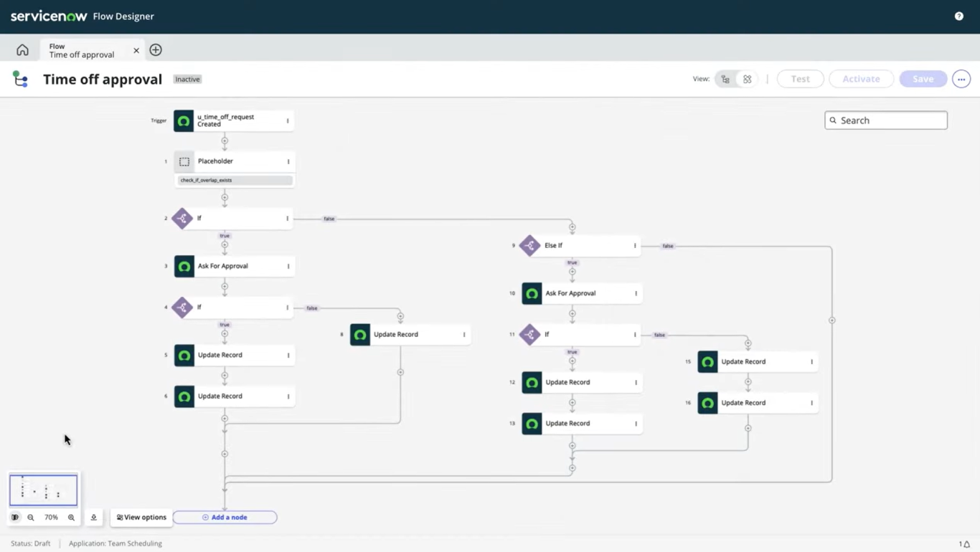Open options for step 3 Ask For Approval

click(x=288, y=267)
